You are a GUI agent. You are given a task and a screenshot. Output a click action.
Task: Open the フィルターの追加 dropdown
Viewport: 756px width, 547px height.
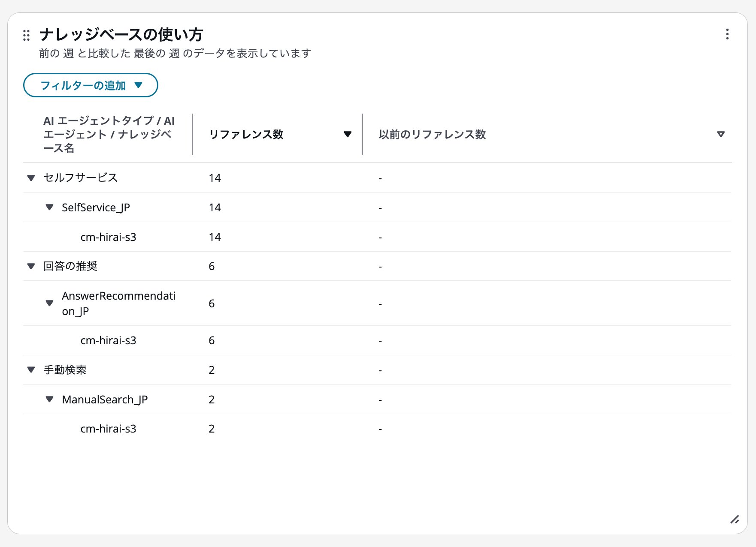90,85
